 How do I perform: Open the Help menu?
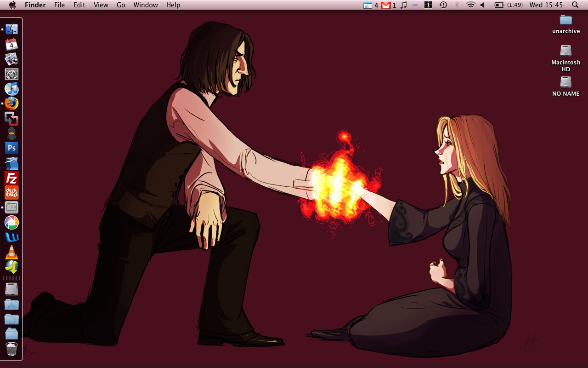pyautogui.click(x=173, y=5)
